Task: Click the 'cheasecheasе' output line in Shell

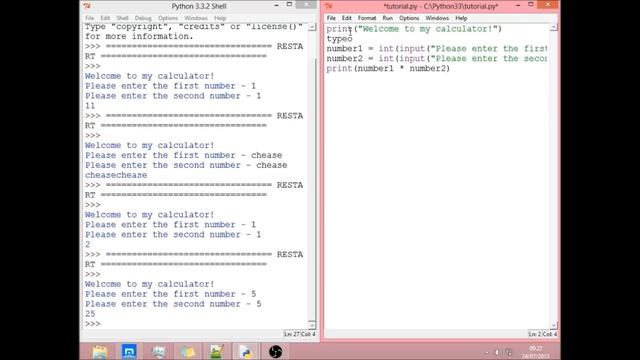Action: pyautogui.click(x=116, y=175)
